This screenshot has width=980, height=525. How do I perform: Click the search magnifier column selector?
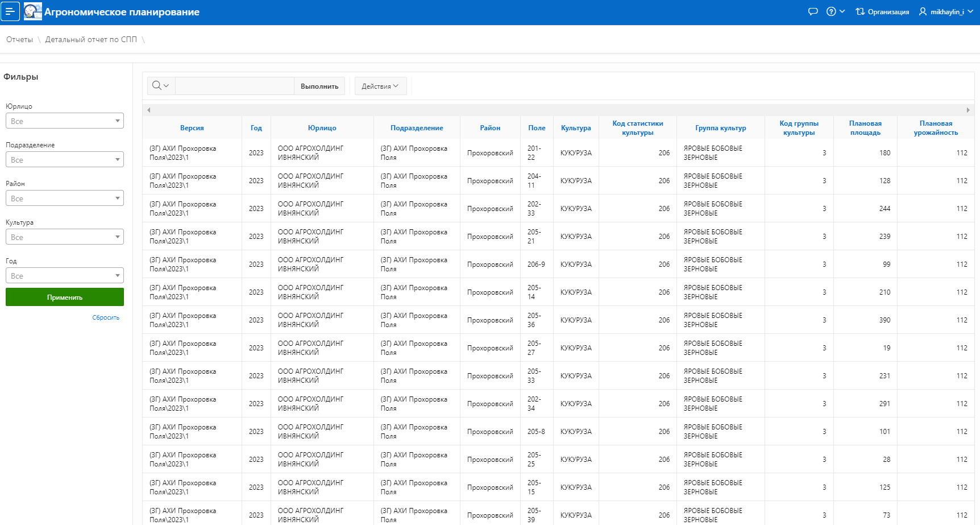click(161, 86)
